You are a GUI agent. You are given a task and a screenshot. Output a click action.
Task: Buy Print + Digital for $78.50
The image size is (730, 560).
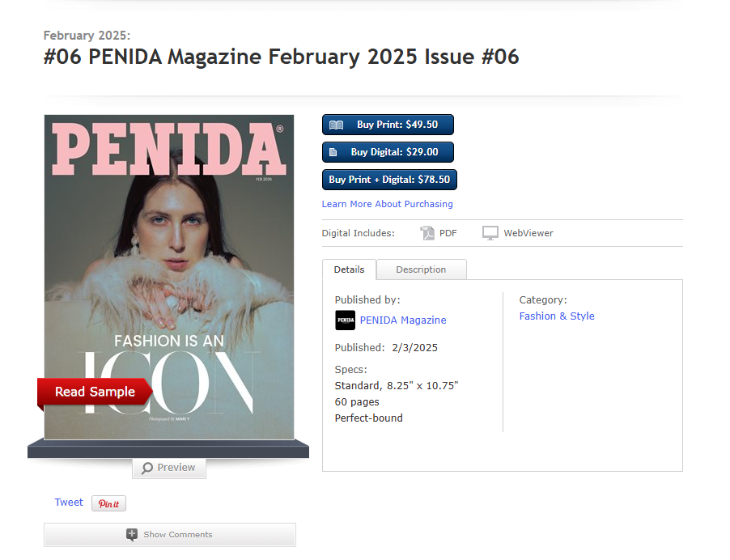point(389,180)
